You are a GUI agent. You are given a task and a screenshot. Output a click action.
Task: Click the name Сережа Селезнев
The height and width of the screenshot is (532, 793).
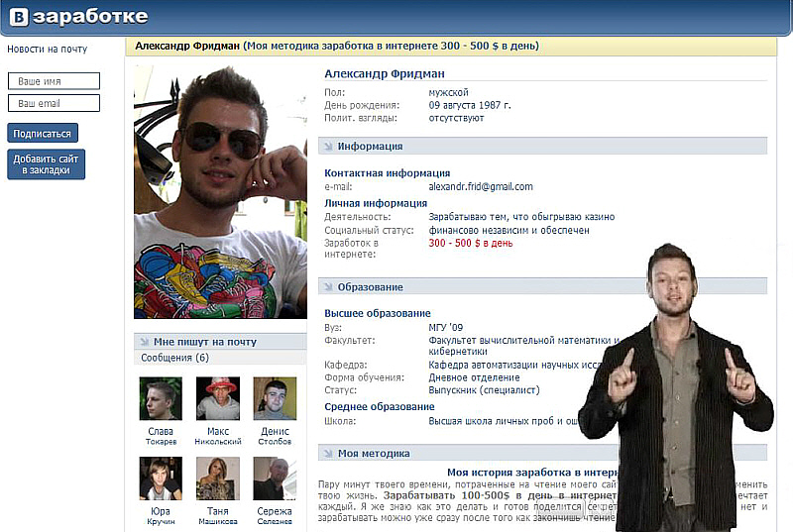[x=275, y=516]
